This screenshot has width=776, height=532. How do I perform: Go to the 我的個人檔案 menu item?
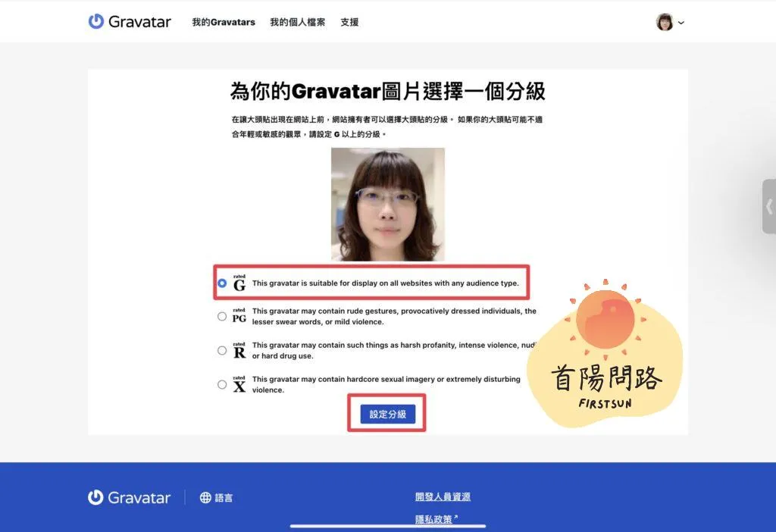(298, 23)
